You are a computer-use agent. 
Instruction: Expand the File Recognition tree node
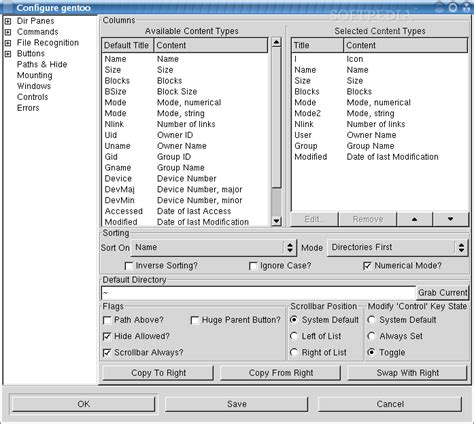8,43
